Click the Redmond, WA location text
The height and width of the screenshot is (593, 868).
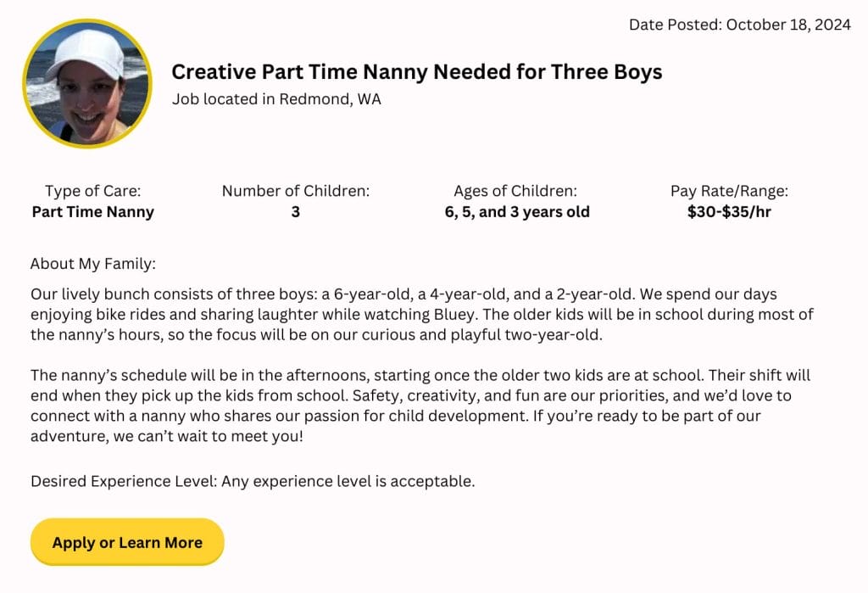pos(277,99)
